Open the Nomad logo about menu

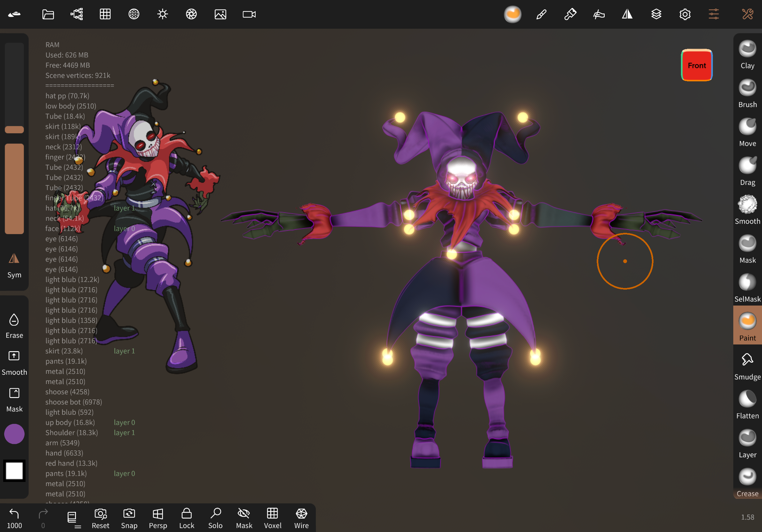[14, 14]
